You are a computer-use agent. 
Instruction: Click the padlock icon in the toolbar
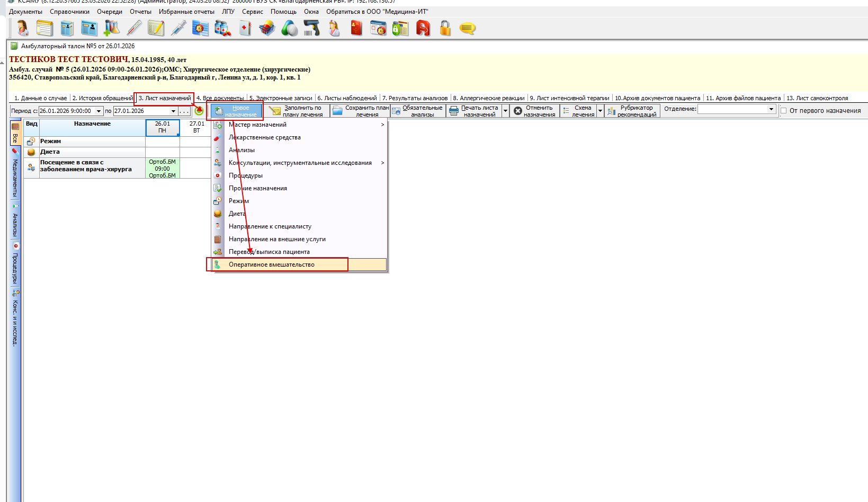(445, 28)
